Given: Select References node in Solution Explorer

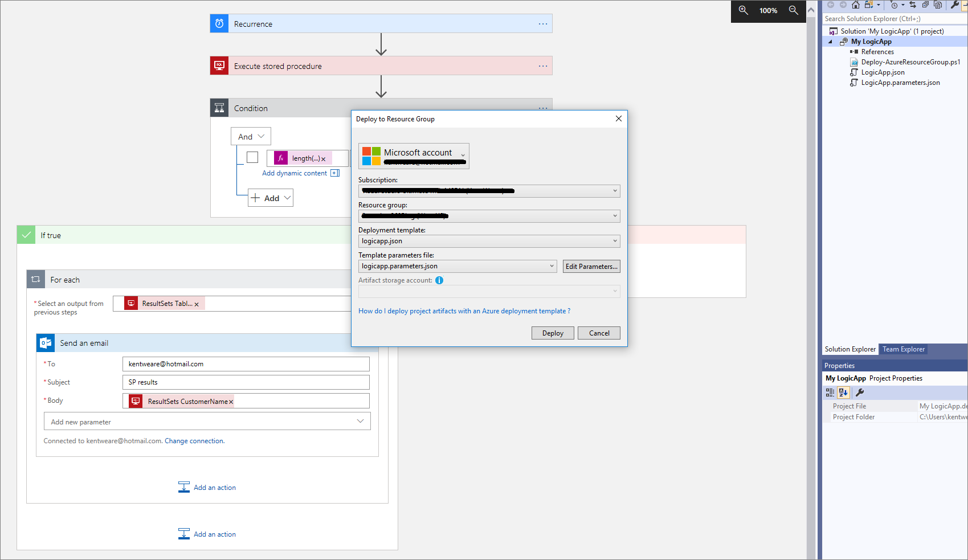Looking at the screenshot, I should tap(877, 52).
